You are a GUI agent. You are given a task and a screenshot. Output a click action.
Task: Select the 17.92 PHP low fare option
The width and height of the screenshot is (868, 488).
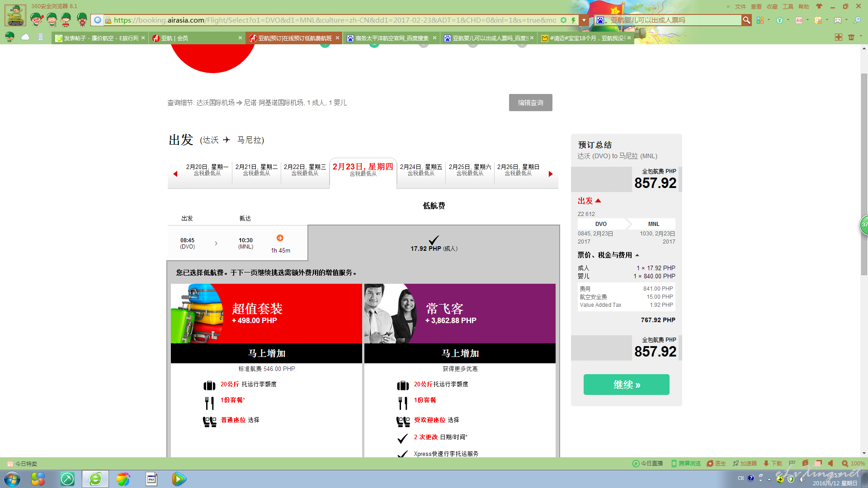coord(434,243)
